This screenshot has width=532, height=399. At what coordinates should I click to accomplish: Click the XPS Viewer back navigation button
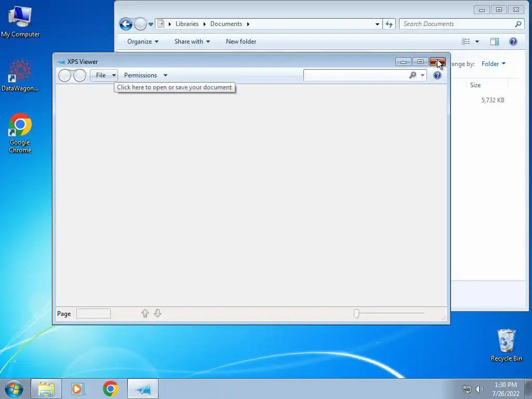pos(64,75)
